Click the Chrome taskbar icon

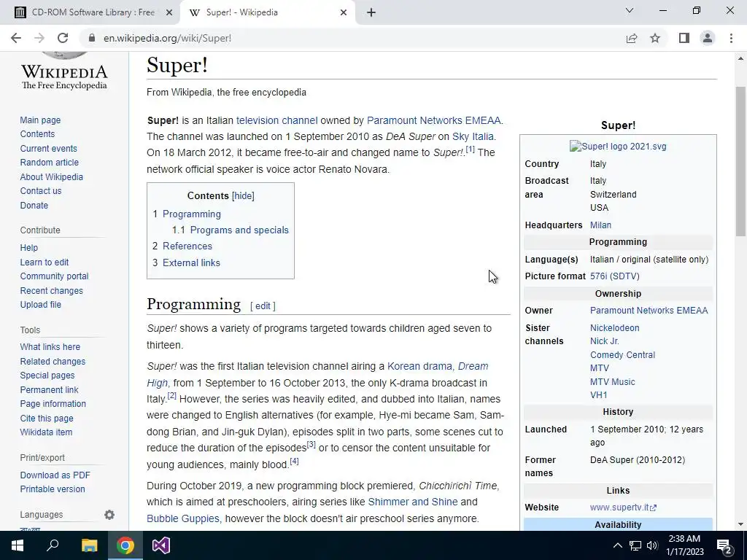[x=125, y=545]
